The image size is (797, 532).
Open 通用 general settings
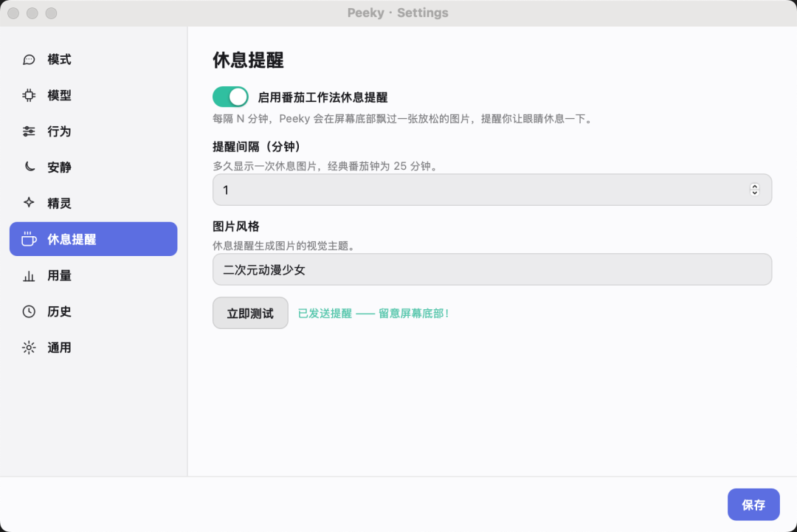pyautogui.click(x=94, y=348)
